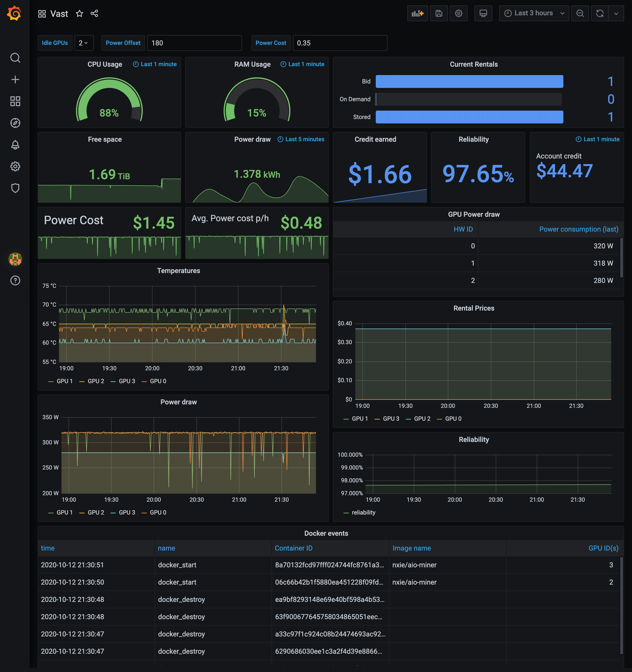Save the dashboard
This screenshot has height=672, width=632.
tap(439, 13)
